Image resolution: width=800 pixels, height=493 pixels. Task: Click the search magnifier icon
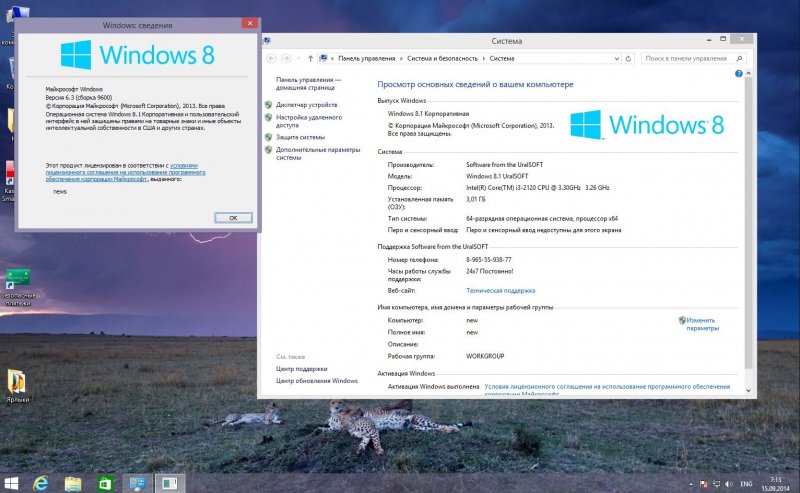click(739, 59)
